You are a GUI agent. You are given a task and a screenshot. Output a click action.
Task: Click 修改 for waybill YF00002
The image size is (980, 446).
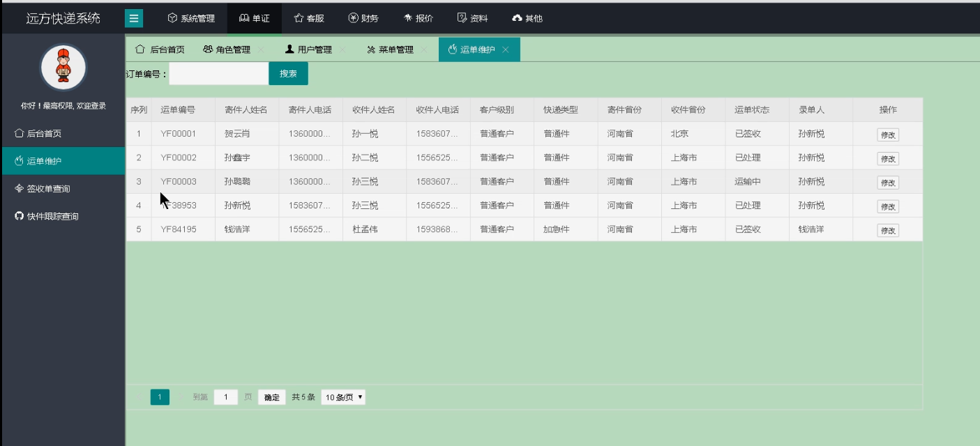(x=888, y=159)
